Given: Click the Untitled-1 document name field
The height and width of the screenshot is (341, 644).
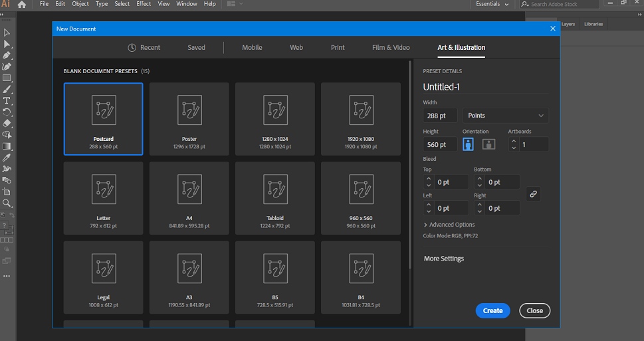Looking at the screenshot, I should 485,86.
